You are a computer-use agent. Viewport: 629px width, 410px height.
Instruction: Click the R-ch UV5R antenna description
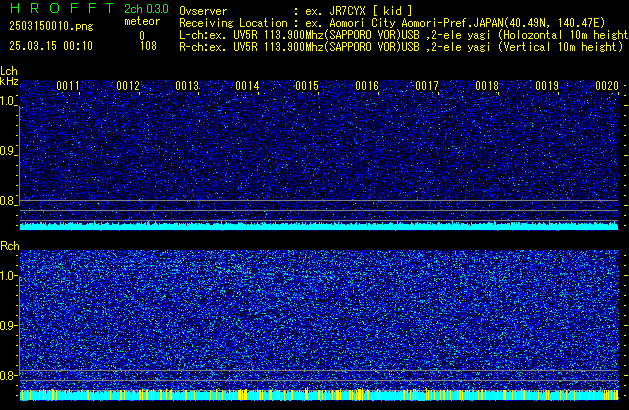(401, 47)
